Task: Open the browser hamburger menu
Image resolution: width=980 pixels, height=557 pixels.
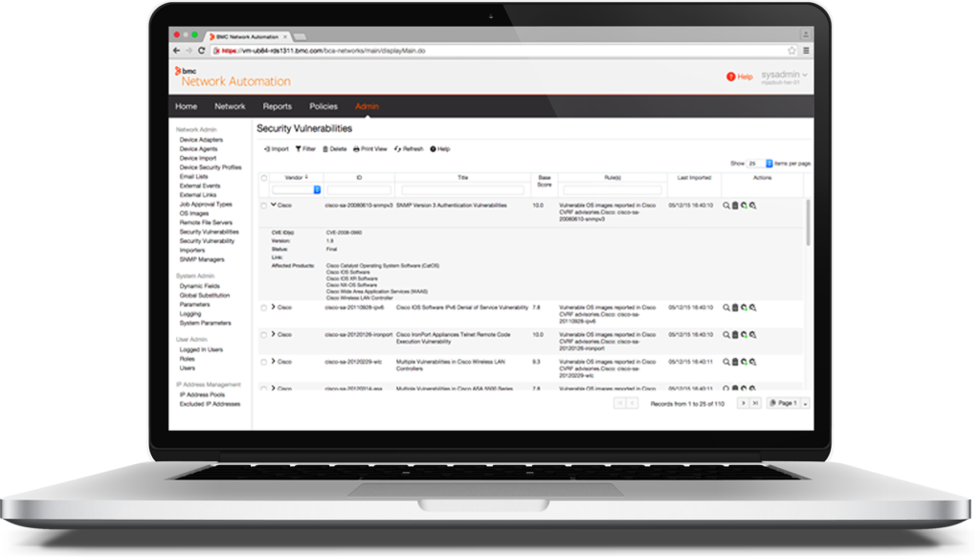Action: tap(806, 51)
